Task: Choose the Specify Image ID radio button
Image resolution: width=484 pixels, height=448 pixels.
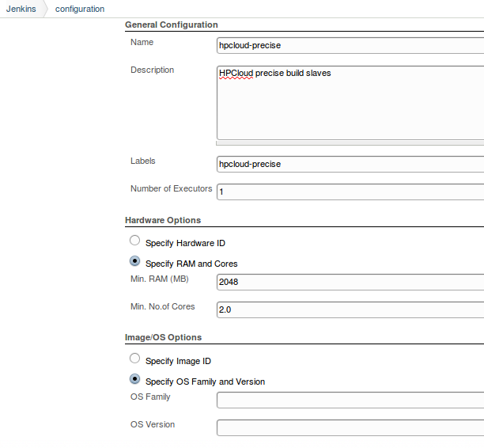Action: pyautogui.click(x=135, y=359)
